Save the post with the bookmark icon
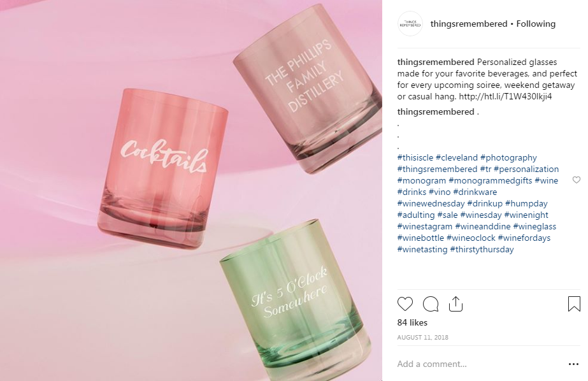 (574, 304)
